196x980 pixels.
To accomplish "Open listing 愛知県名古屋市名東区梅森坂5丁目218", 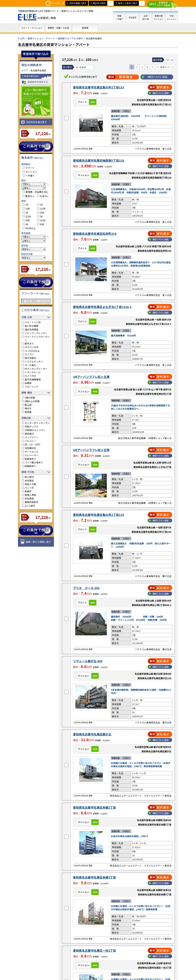I will [x=98, y=161].
